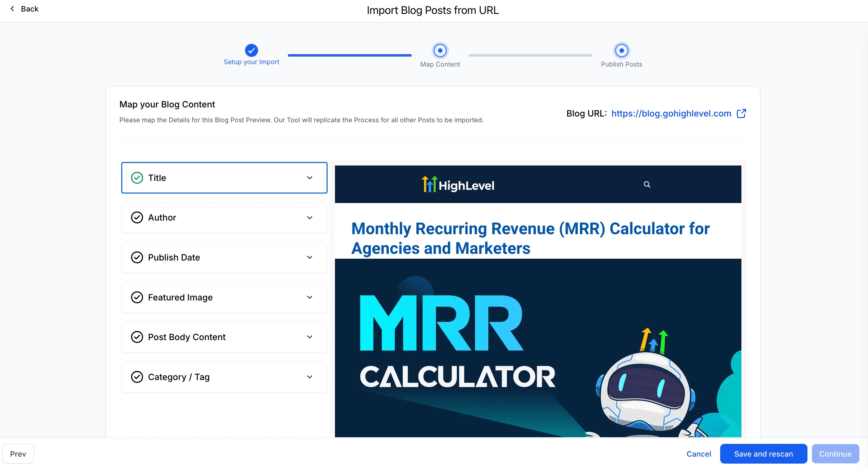Click the Map Content step circle
Screen dimensions: 868x469
pyautogui.click(x=440, y=51)
